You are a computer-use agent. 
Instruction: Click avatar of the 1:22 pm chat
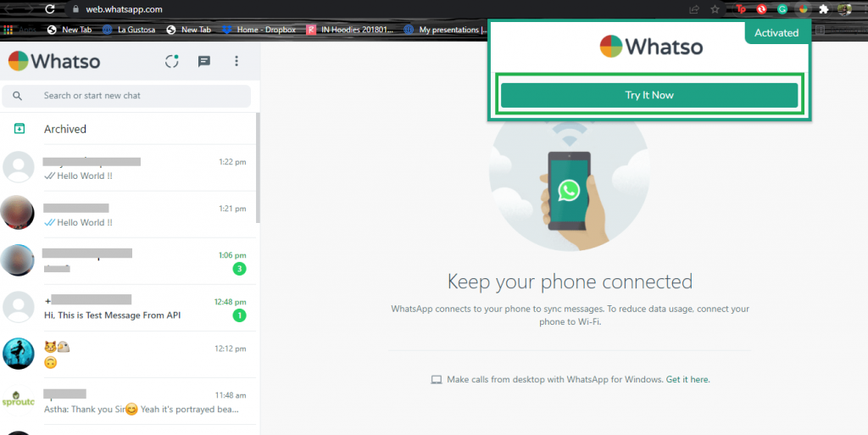pyautogui.click(x=19, y=167)
